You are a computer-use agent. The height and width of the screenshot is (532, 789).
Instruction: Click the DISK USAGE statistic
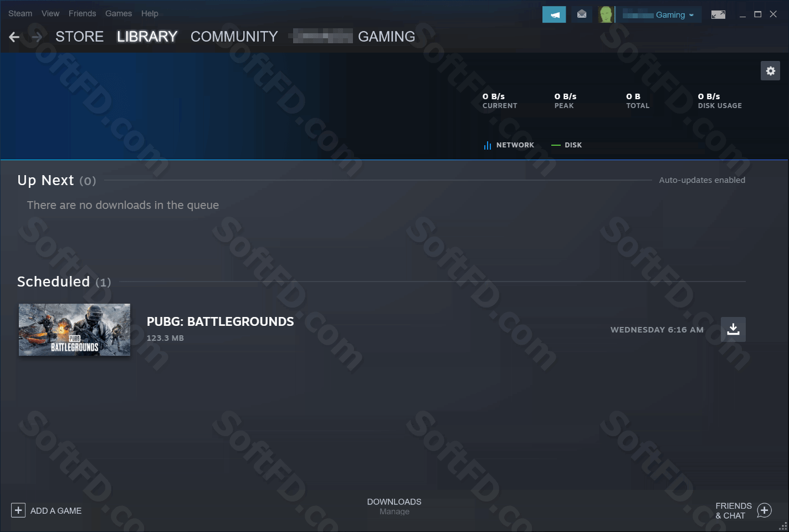[x=720, y=101]
